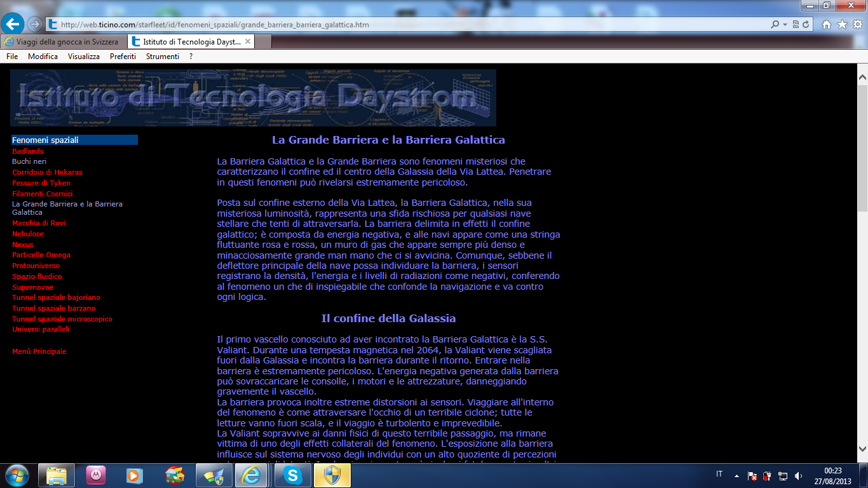Open Favorites star icon
The image size is (868, 488).
click(x=842, y=25)
